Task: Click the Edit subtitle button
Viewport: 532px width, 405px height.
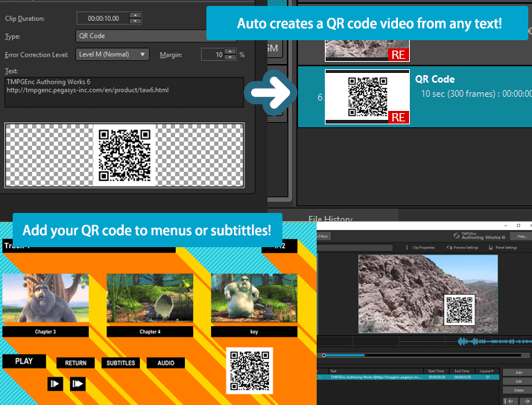Action: point(519,381)
